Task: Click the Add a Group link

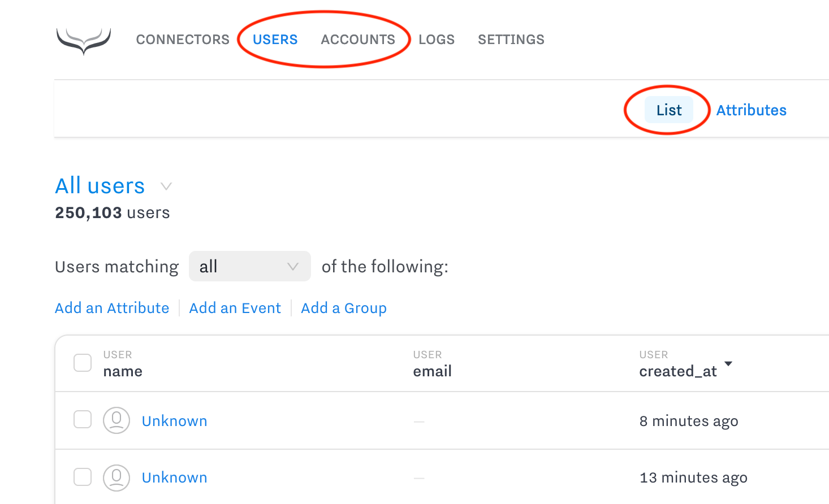Action: (x=344, y=308)
